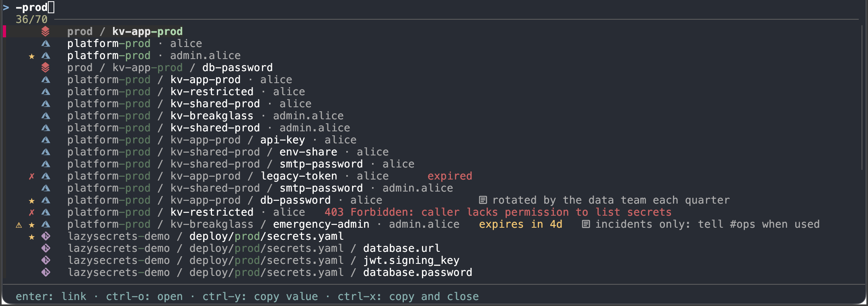
Task: Click the vertical scrollbar on the right edge
Action: coord(862,98)
